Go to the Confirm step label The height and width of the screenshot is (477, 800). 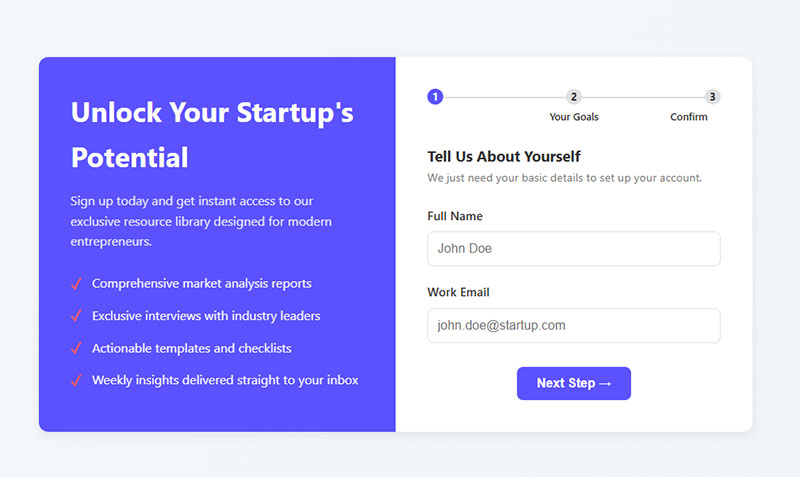click(x=689, y=117)
